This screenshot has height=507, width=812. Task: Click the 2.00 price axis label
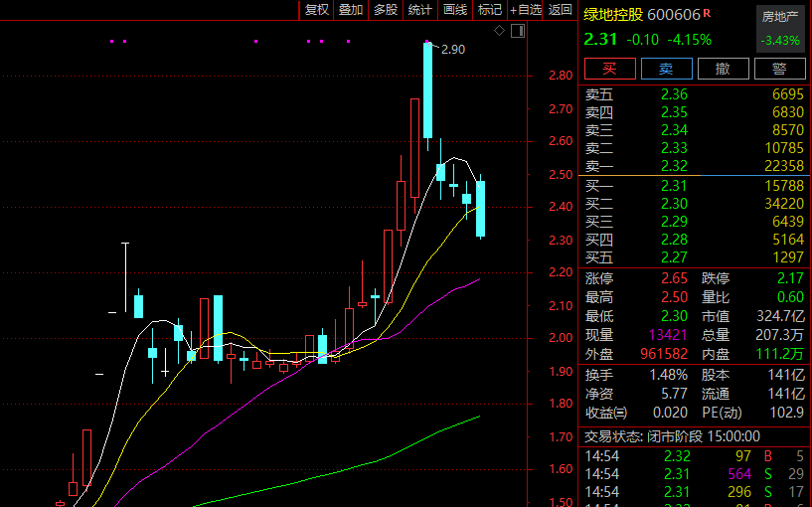click(561, 338)
